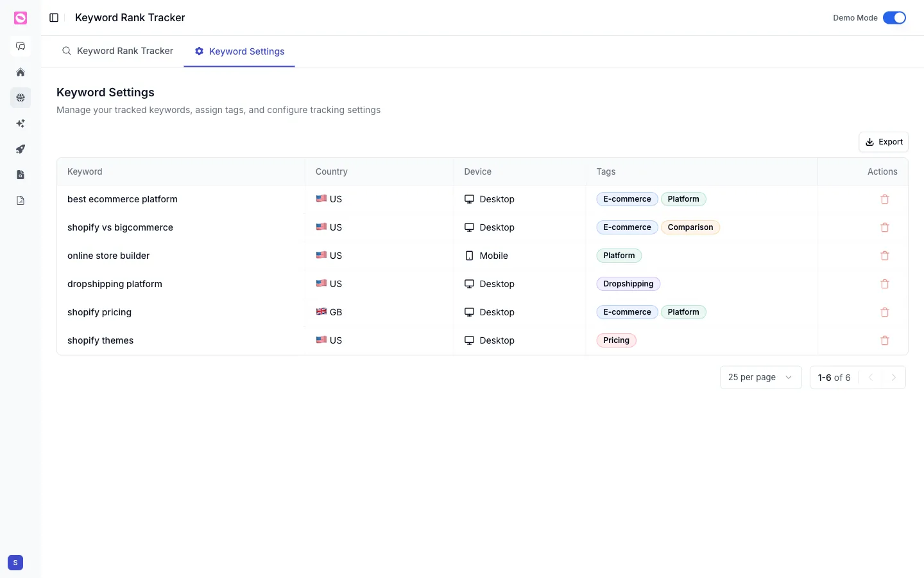This screenshot has height=578, width=924.
Task: Switch to the Keyword Rank Tracker tab
Action: [x=117, y=51]
